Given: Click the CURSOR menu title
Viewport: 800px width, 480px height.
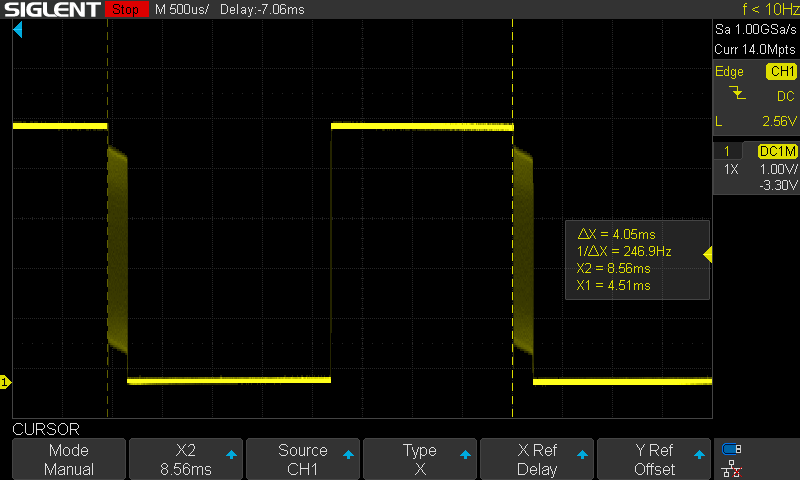Looking at the screenshot, I should [46, 429].
